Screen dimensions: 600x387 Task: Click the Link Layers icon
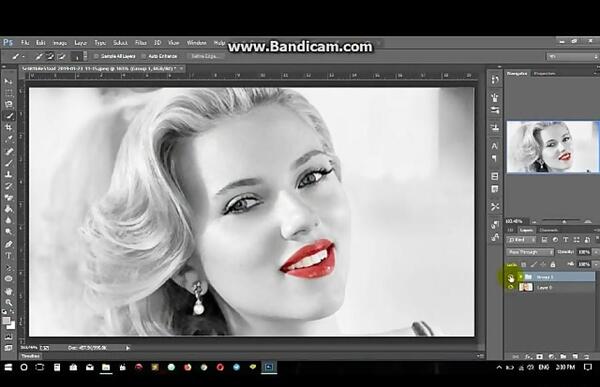(x=515, y=356)
